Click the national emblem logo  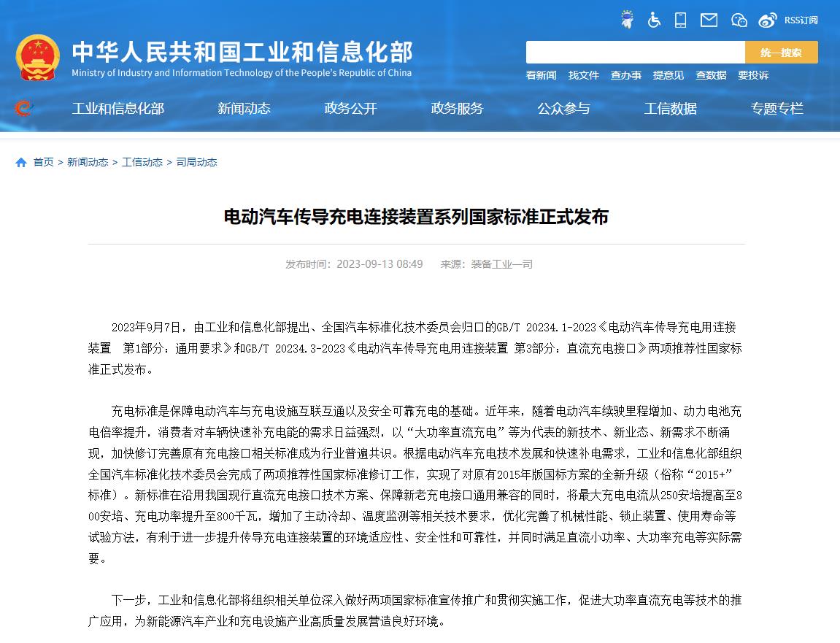38,58
